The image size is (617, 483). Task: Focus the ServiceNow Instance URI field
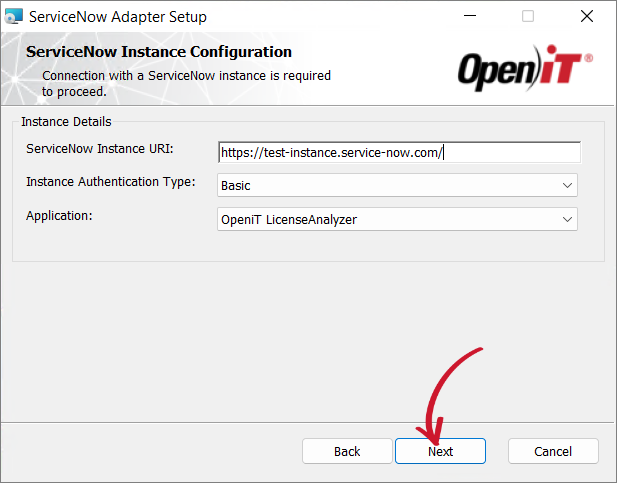coord(399,152)
